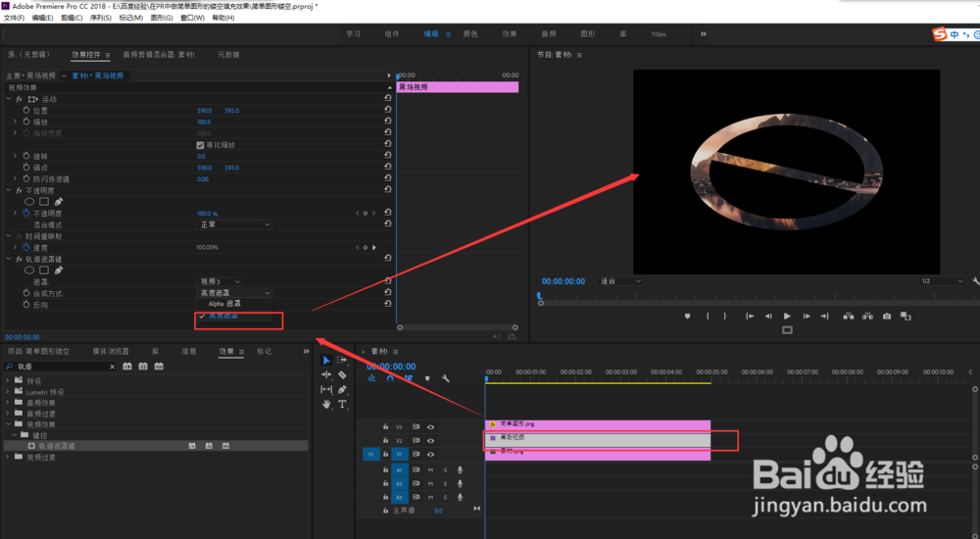This screenshot has width=980, height=539.
Task: Clear the effects search field
Action: click(x=113, y=367)
